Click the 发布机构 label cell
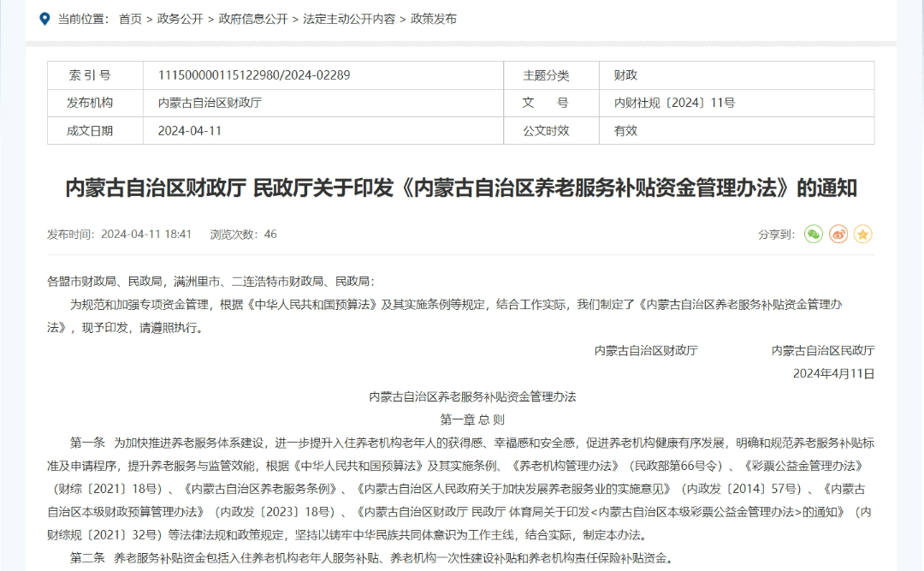 coord(96,103)
